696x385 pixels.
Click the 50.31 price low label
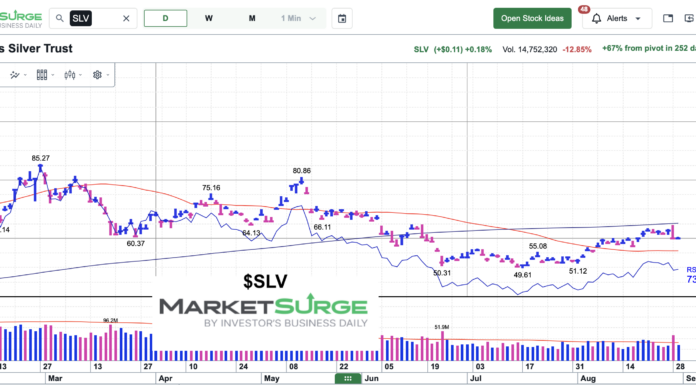click(442, 273)
